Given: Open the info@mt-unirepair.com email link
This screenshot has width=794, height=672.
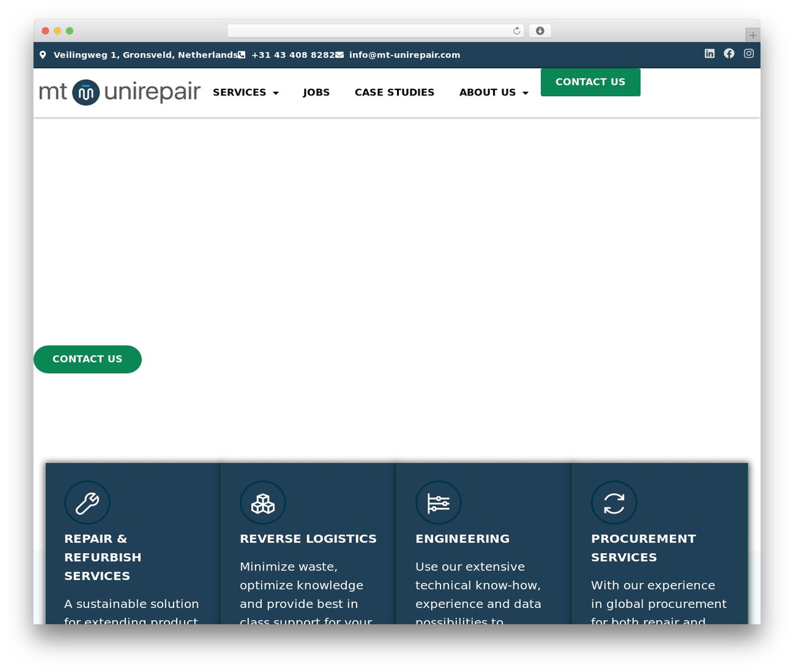Looking at the screenshot, I should [404, 55].
